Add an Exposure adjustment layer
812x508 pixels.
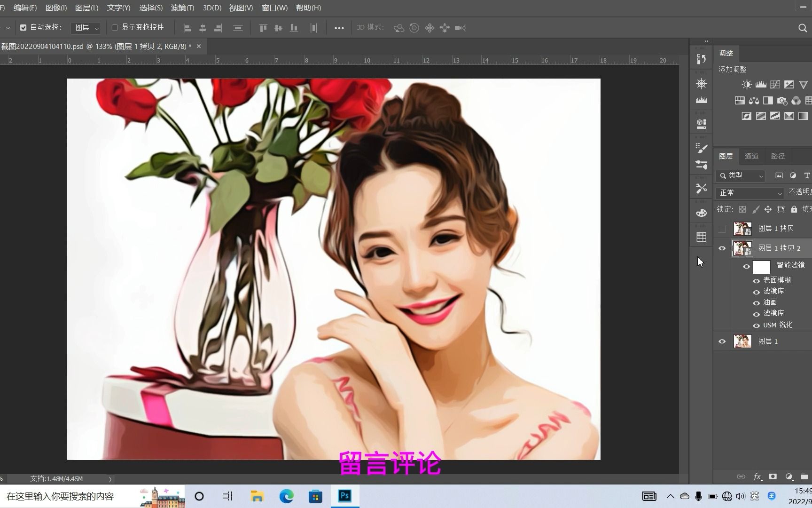click(789, 85)
